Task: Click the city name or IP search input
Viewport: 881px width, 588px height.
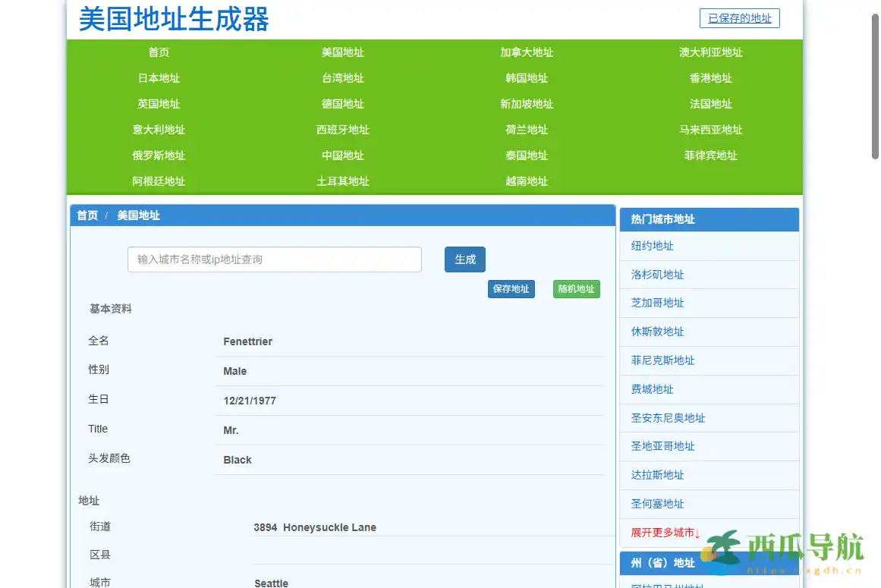Action: click(274, 259)
